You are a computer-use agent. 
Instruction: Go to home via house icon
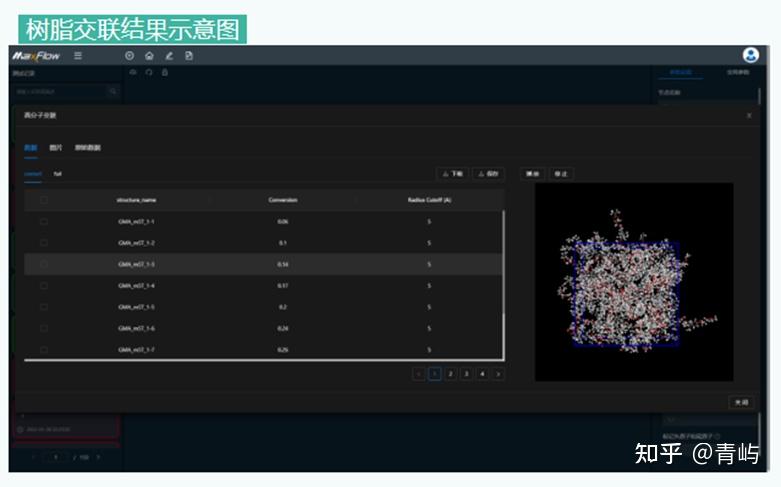click(149, 56)
